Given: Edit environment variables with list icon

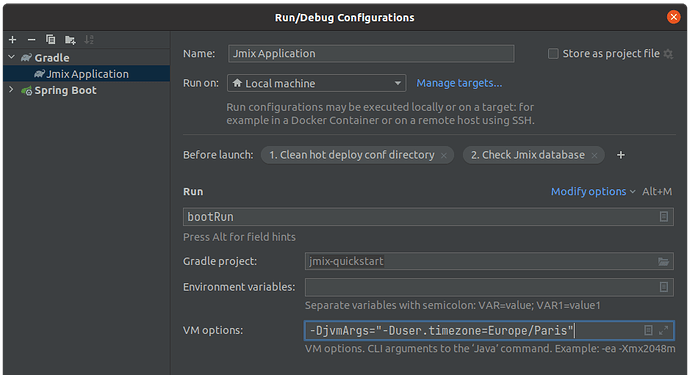Looking at the screenshot, I should (664, 287).
